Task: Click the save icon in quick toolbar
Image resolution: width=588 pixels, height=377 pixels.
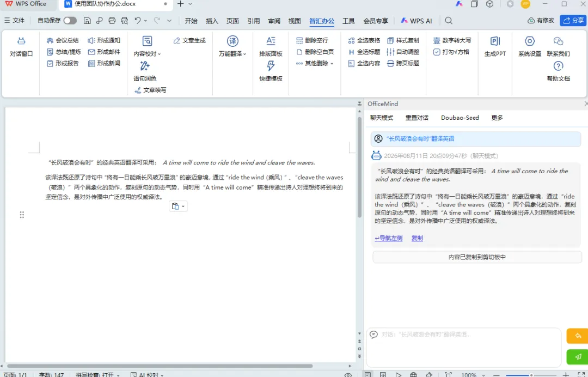Action: 87,21
